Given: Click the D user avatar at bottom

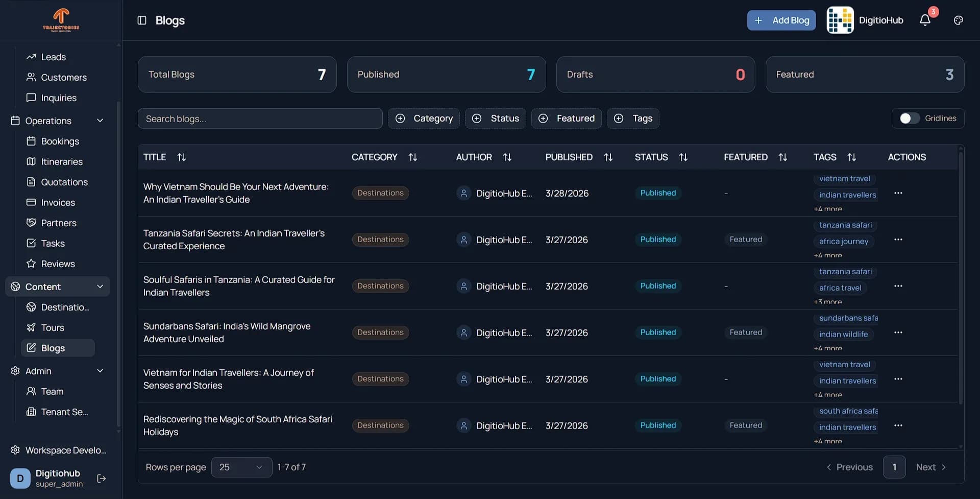Looking at the screenshot, I should (20, 479).
